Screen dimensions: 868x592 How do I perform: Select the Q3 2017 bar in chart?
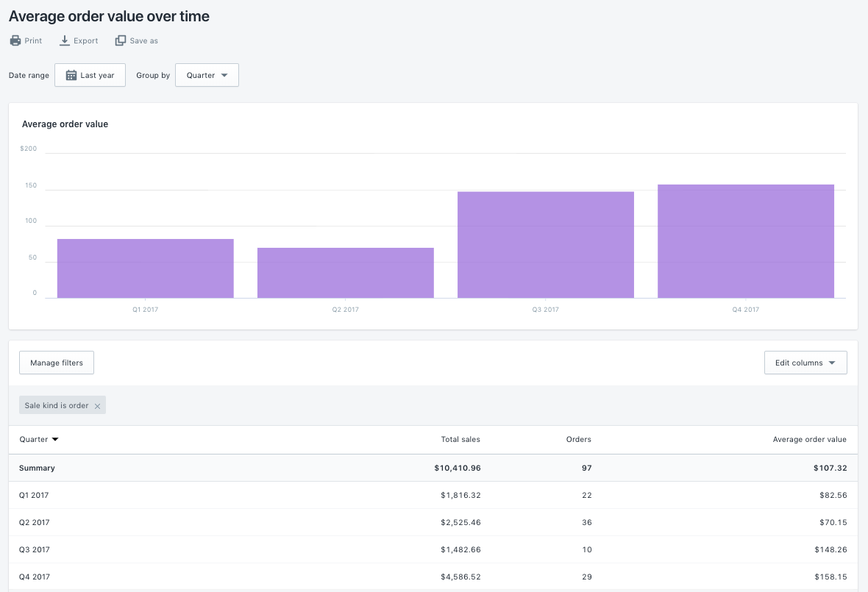(546, 245)
